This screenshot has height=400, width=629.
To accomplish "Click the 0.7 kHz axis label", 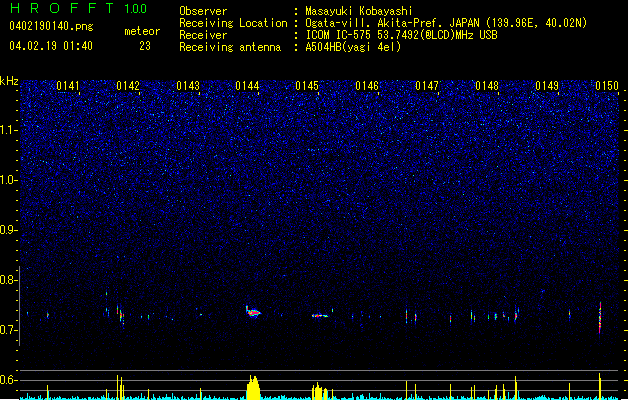I will point(9,330).
